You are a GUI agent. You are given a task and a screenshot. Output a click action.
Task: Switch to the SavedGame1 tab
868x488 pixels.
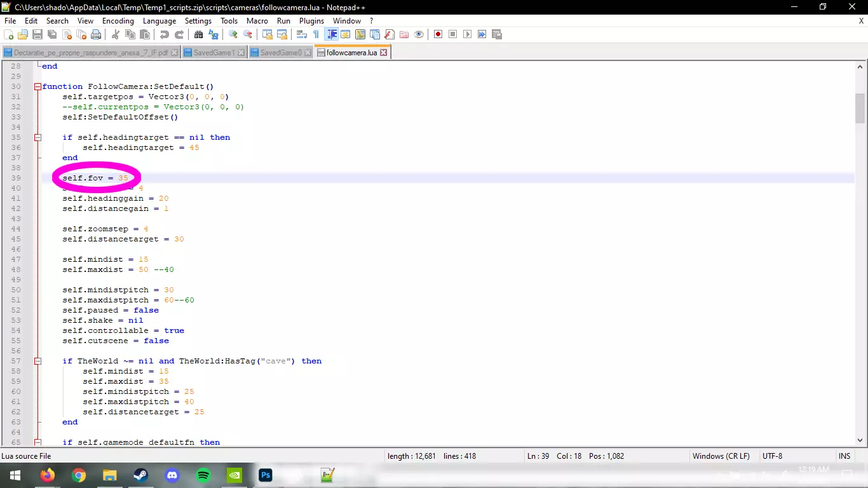pyautogui.click(x=214, y=53)
